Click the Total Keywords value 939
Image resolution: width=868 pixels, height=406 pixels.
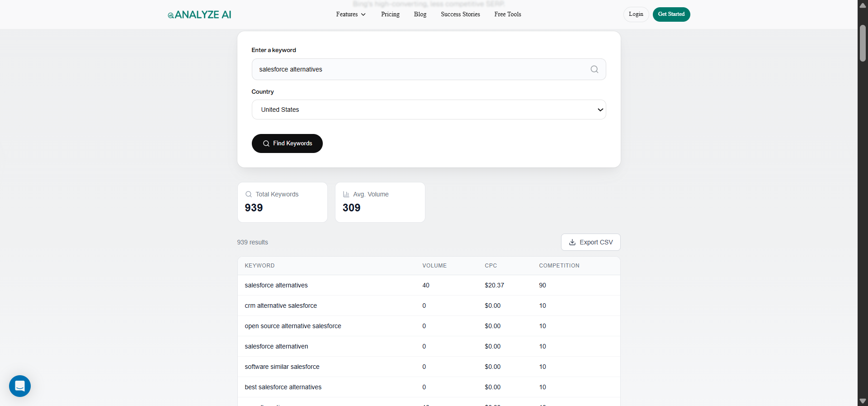pyautogui.click(x=254, y=208)
